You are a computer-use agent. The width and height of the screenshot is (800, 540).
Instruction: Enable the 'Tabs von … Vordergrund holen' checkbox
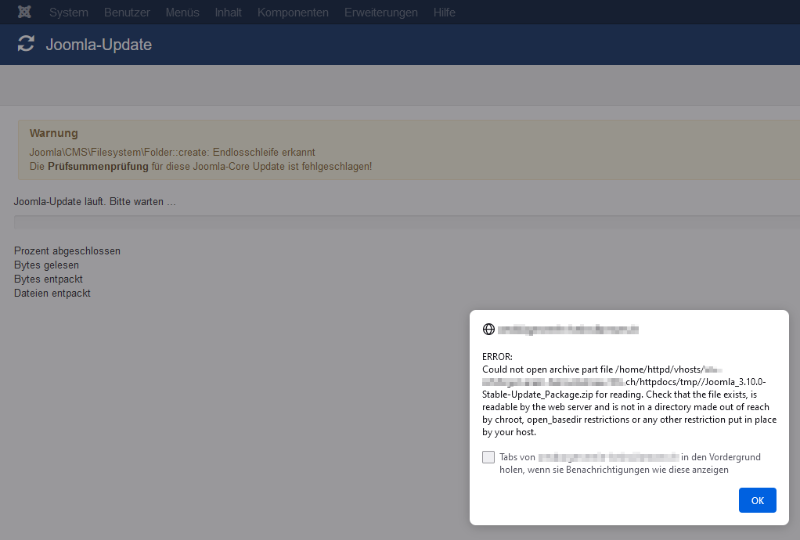(x=488, y=457)
